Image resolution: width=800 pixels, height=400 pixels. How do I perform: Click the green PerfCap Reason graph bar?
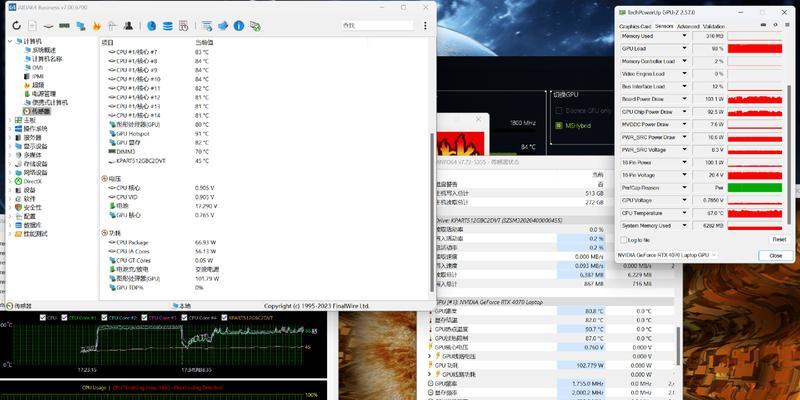point(754,188)
